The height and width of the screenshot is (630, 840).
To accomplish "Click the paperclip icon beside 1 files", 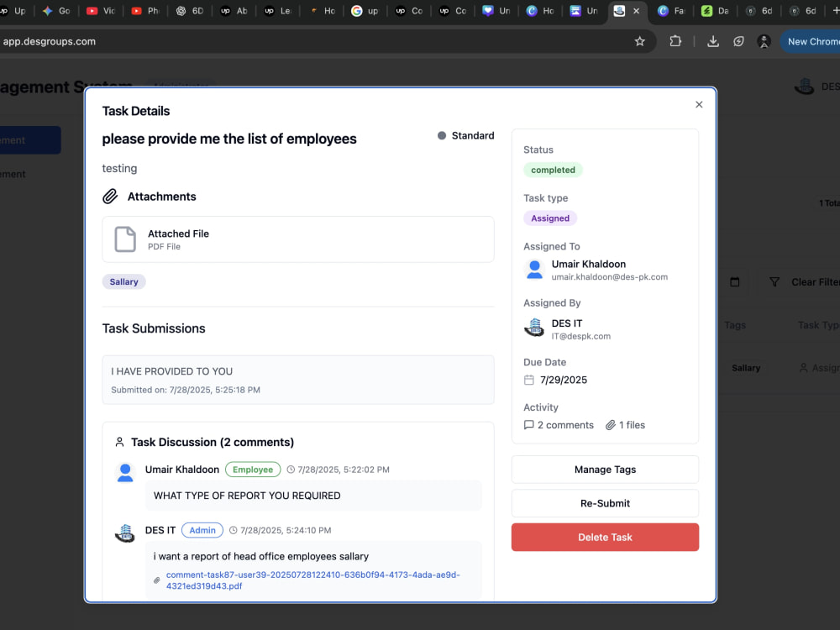I will [610, 425].
